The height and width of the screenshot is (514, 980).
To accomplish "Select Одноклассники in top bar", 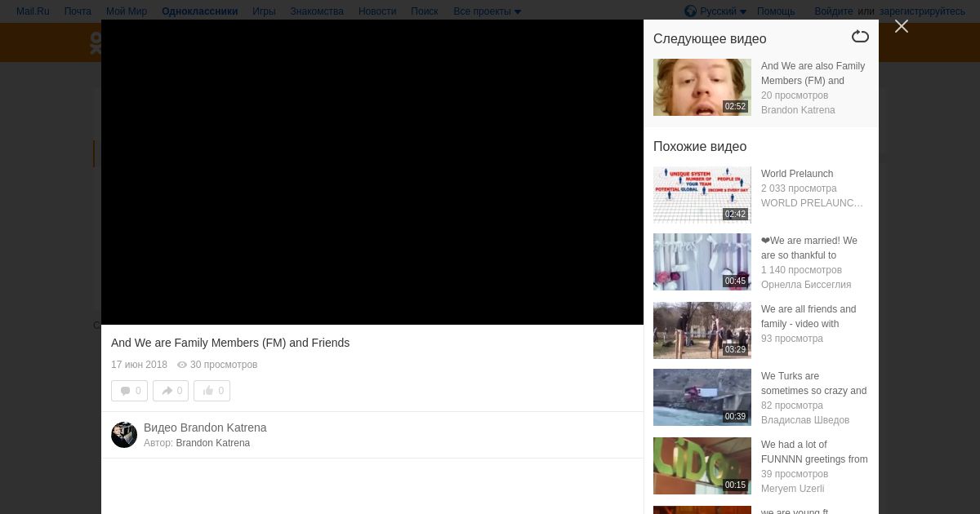I will coord(199,11).
